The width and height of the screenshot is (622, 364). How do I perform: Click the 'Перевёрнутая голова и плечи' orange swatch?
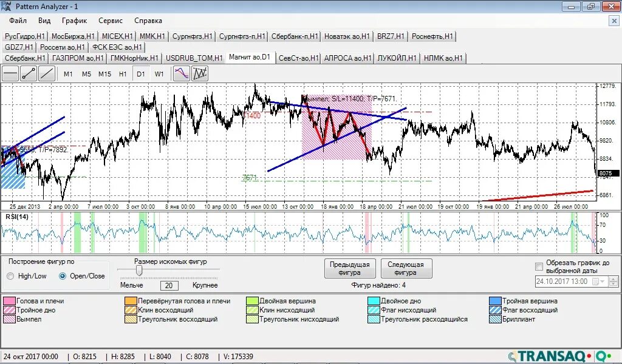pos(131,301)
